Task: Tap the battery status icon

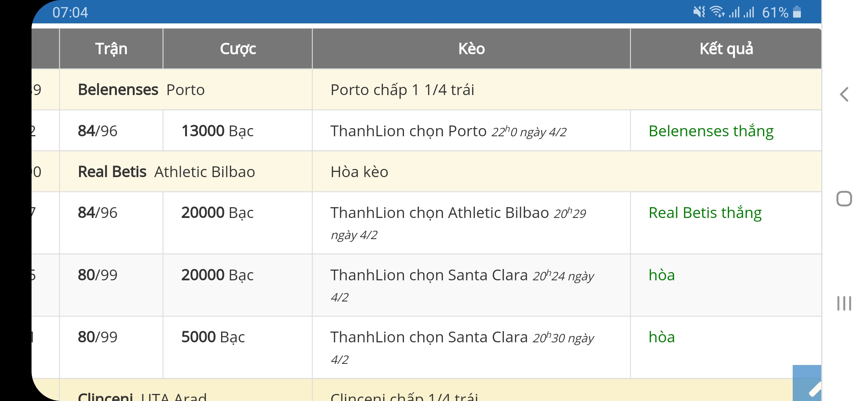Action: click(797, 12)
